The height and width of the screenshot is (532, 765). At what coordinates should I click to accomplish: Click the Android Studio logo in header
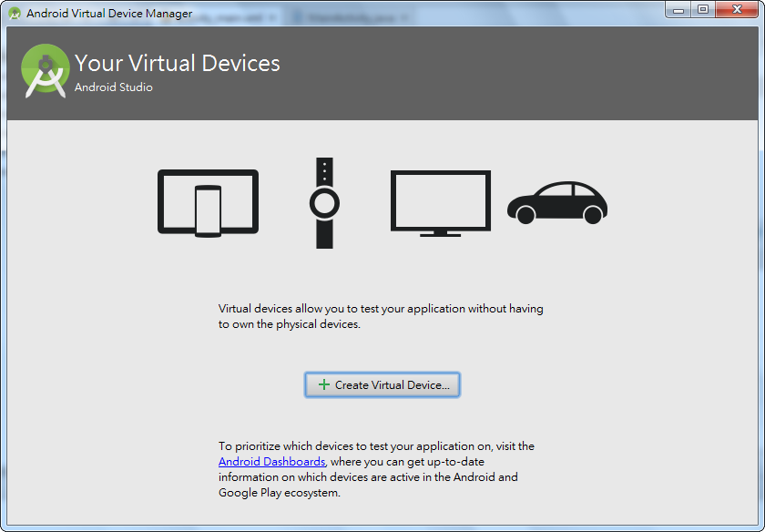(45, 72)
